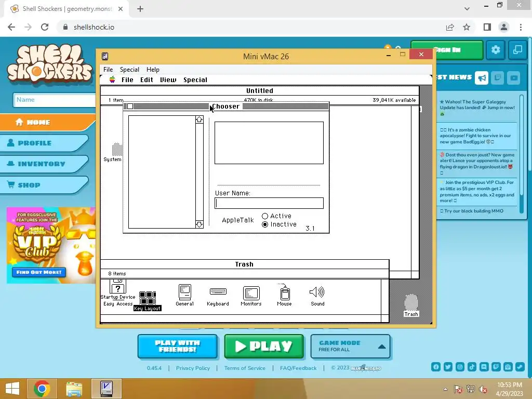Open the Sound control panel icon
This screenshot has height=399, width=532.
point(317,295)
